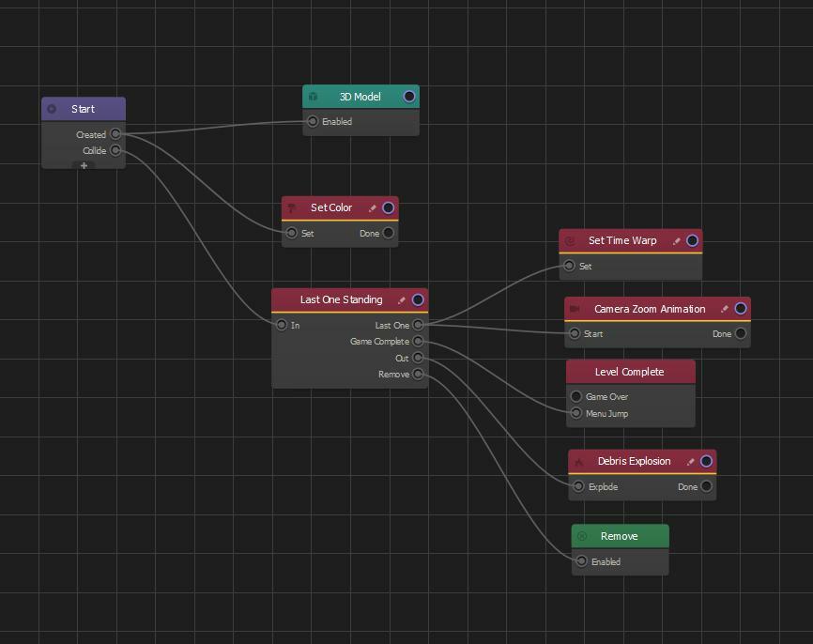This screenshot has height=644, width=813.
Task: Click the paint roller icon on Set Color
Action: (x=292, y=208)
